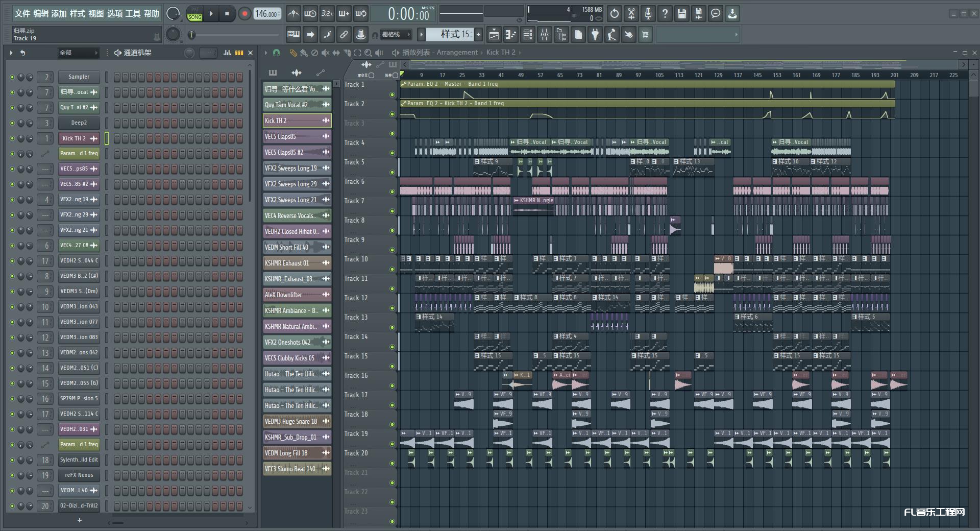Open the playlist view icon
This screenshot has width=980, height=531.
[494, 35]
